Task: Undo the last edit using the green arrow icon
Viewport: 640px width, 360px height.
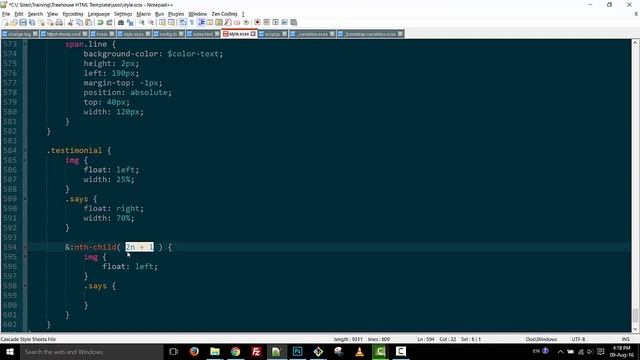Action: pos(100,22)
